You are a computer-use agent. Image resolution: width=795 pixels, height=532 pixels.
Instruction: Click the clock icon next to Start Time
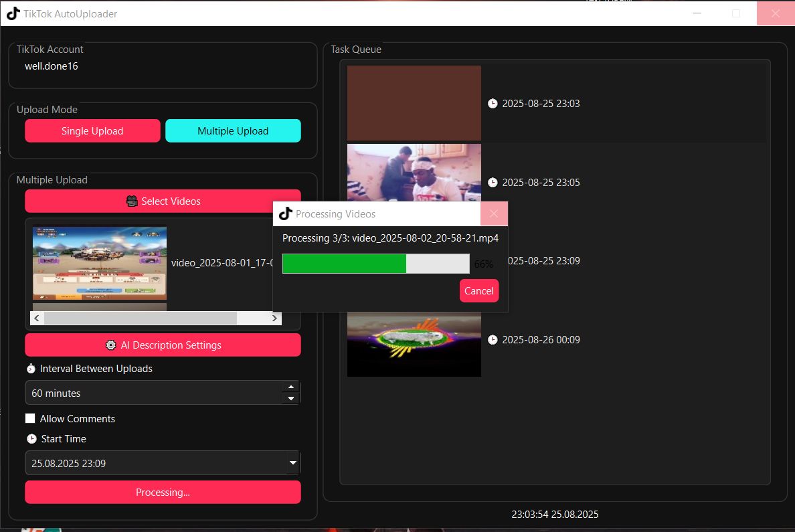31,439
